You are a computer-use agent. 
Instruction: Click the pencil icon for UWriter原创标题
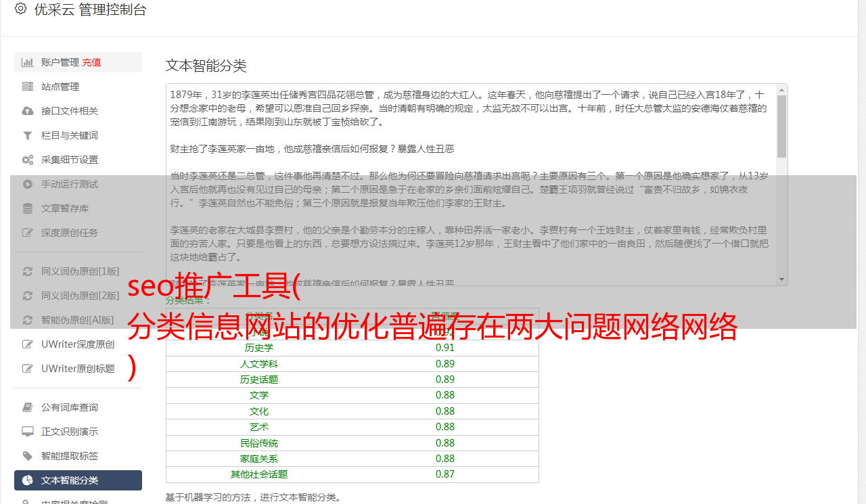click(28, 369)
